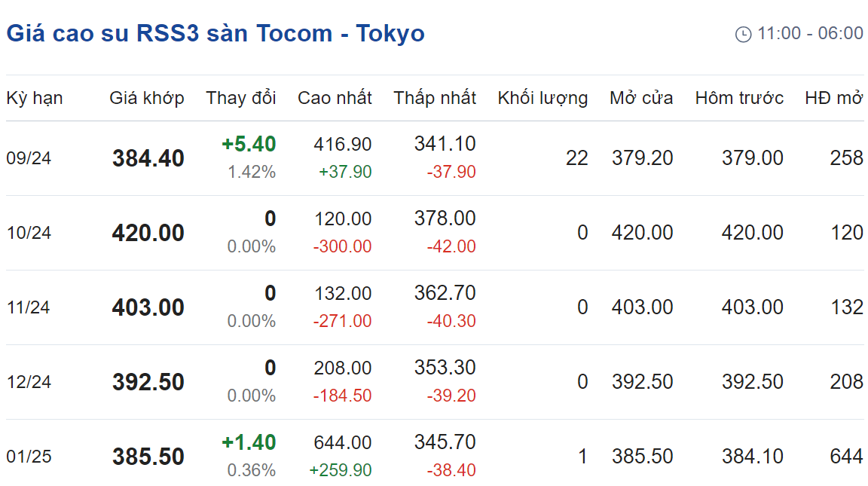Click the 10/24 contract row label

tap(29, 233)
